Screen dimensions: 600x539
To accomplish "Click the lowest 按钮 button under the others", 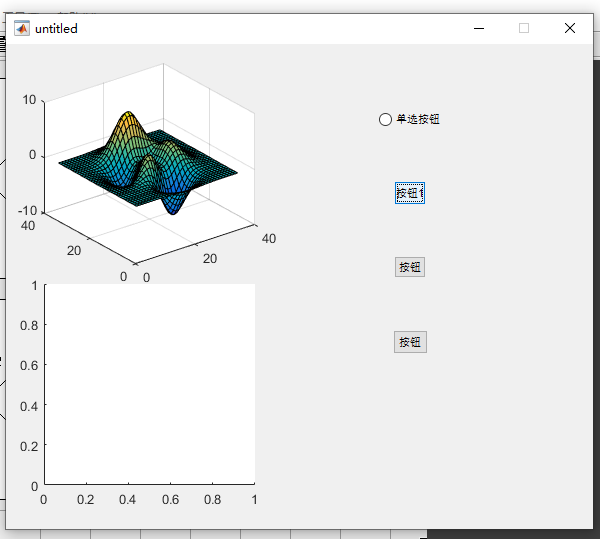I will [410, 342].
